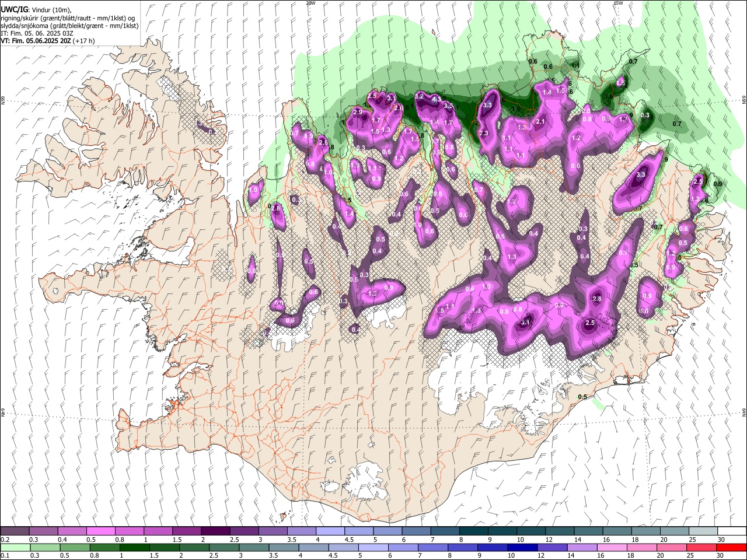The image size is (747, 560).
Task: Click the 0.4 label on the upper legend row
Action: coord(62,540)
